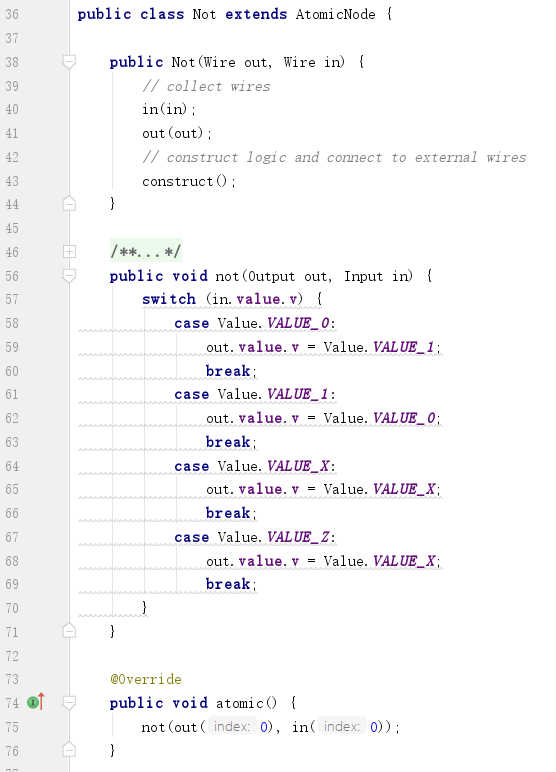
Task: Click the out(out) call on line 41
Action: click(177, 133)
